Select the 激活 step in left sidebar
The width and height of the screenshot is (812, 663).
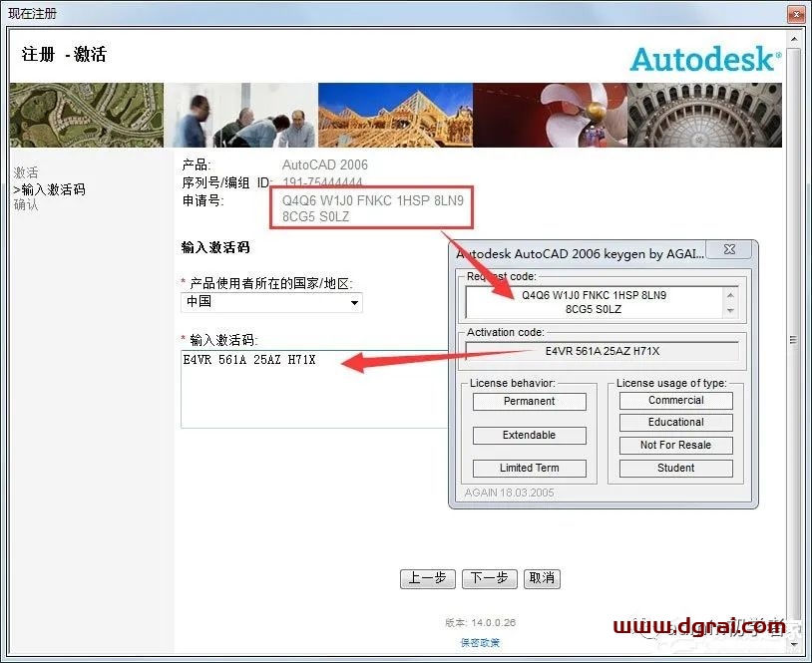pyautogui.click(x=26, y=172)
